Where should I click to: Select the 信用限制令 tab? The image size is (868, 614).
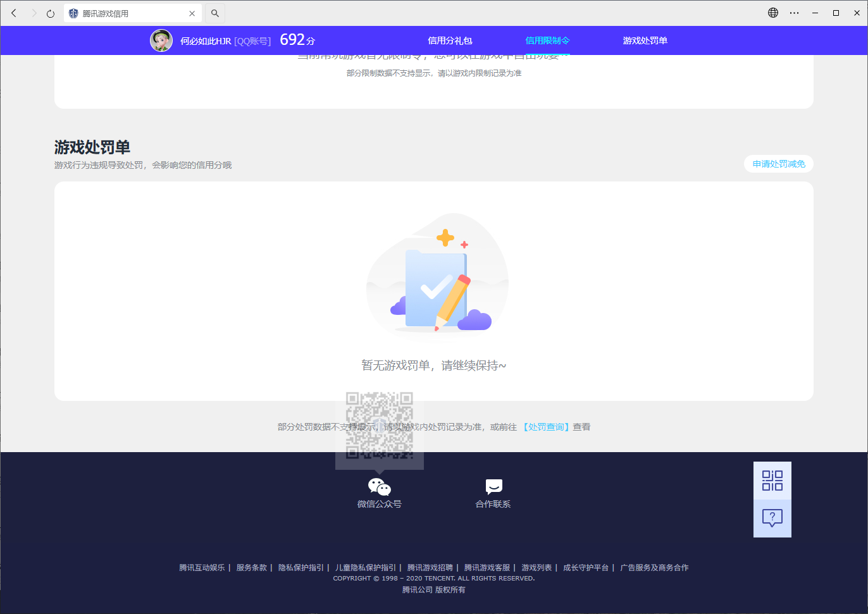(547, 40)
